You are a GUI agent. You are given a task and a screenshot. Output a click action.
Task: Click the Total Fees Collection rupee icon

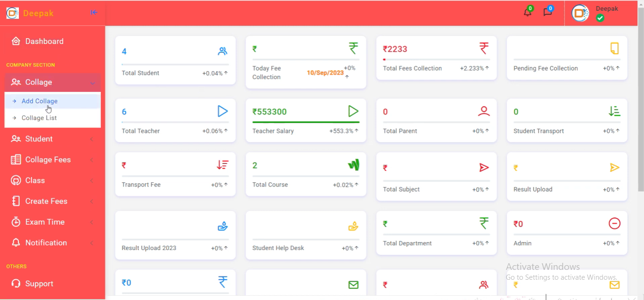[x=484, y=49]
